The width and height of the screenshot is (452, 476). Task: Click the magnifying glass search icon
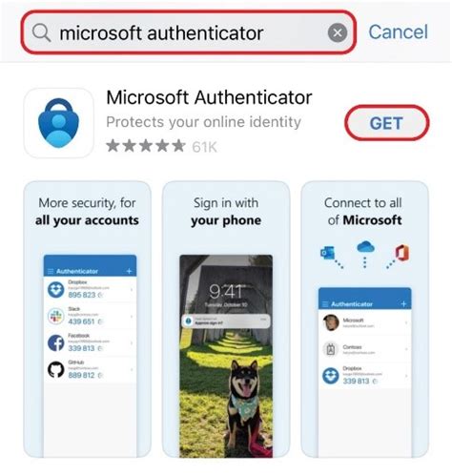click(x=41, y=32)
